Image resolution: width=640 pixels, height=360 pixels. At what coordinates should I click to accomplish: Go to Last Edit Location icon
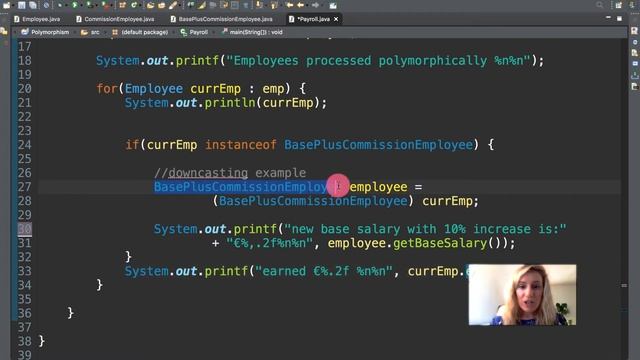pos(289,5)
